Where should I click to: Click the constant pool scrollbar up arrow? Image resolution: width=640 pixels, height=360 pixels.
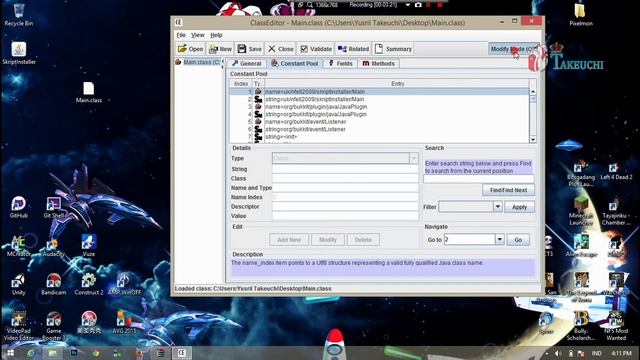pos(533,91)
